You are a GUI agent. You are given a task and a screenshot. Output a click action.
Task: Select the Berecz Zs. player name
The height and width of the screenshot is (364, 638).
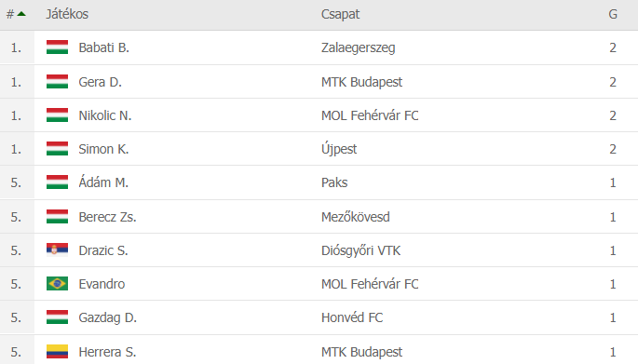click(x=107, y=217)
